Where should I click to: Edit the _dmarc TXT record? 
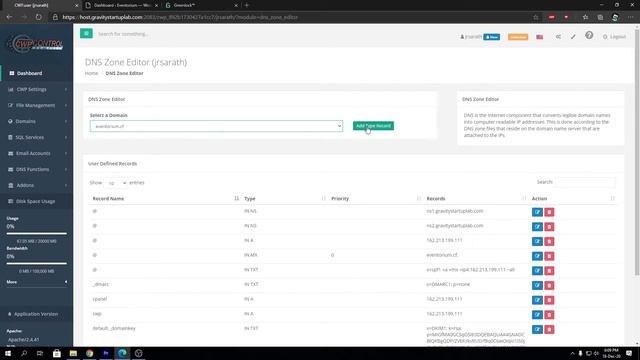537,285
